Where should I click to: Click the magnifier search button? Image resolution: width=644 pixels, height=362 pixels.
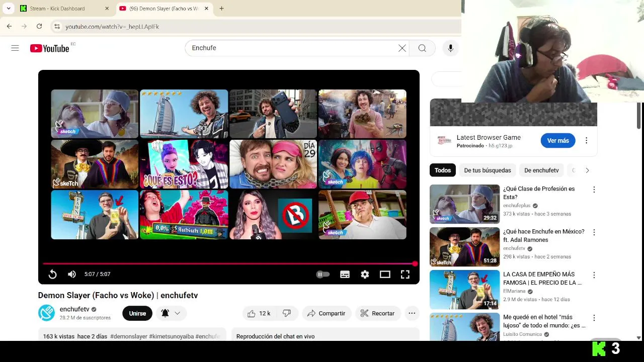point(422,48)
